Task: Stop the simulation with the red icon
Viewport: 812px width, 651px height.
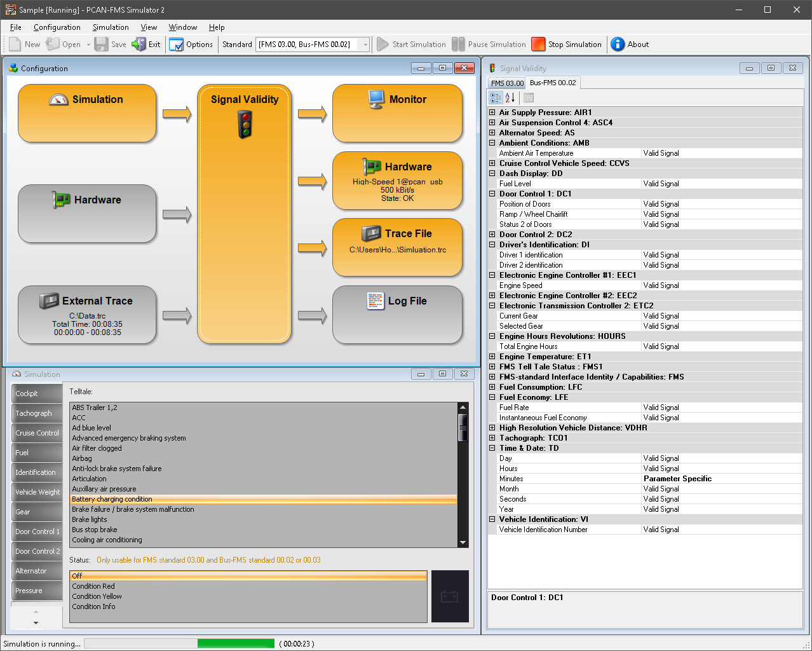Action: (x=538, y=45)
